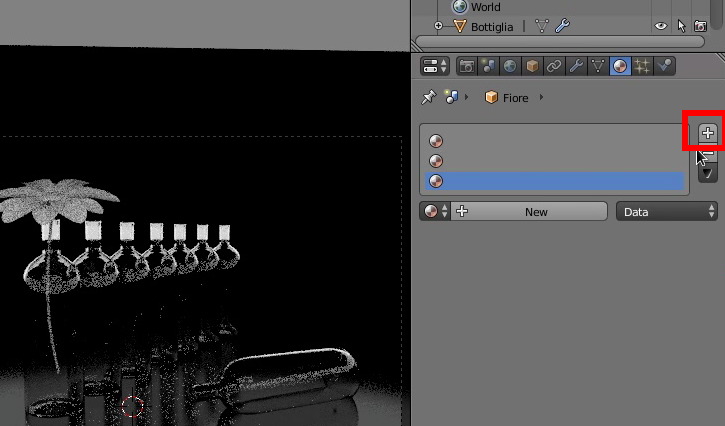Image resolution: width=725 pixels, height=426 pixels.
Task: Open the Object properties tab
Action: pos(532,66)
